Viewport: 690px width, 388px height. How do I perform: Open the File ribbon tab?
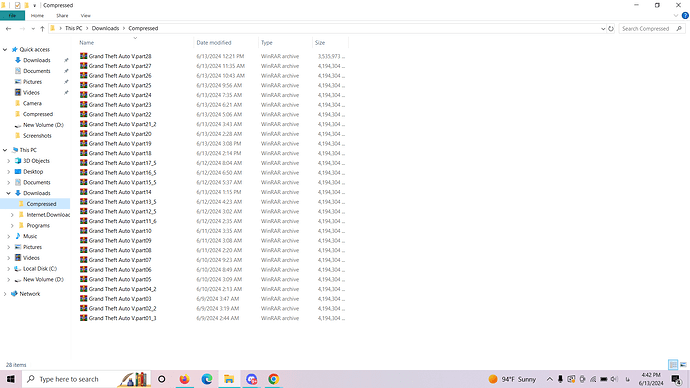click(x=12, y=15)
